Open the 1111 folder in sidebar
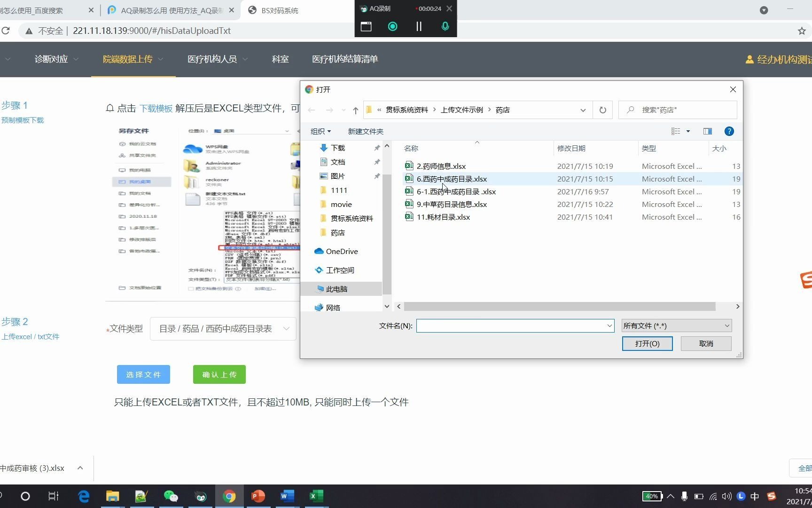 (x=339, y=190)
